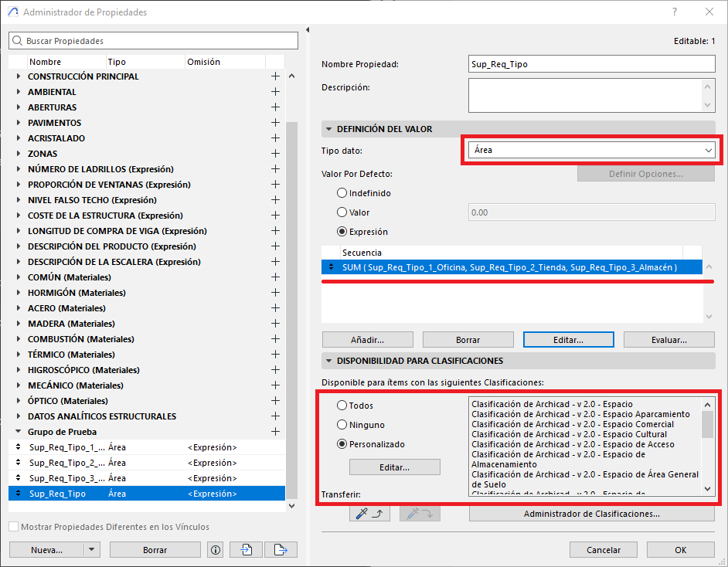Click the Evaluar... button

[668, 340]
